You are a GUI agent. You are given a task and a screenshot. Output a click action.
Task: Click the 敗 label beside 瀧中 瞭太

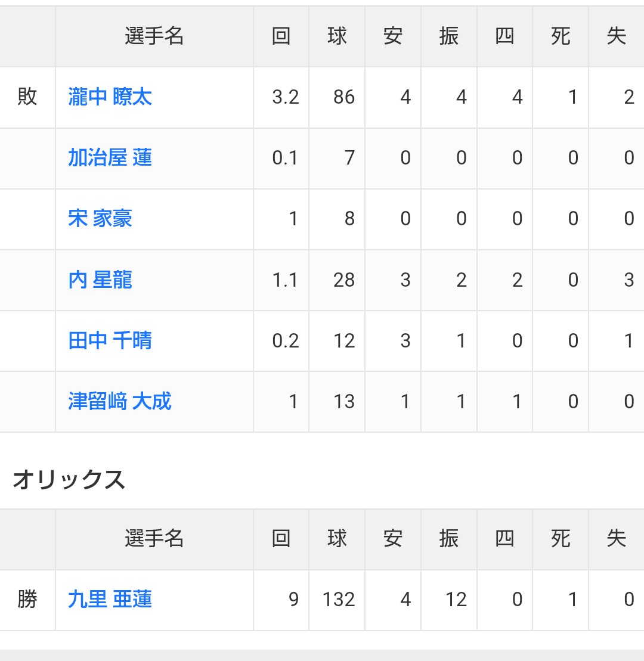(x=27, y=97)
